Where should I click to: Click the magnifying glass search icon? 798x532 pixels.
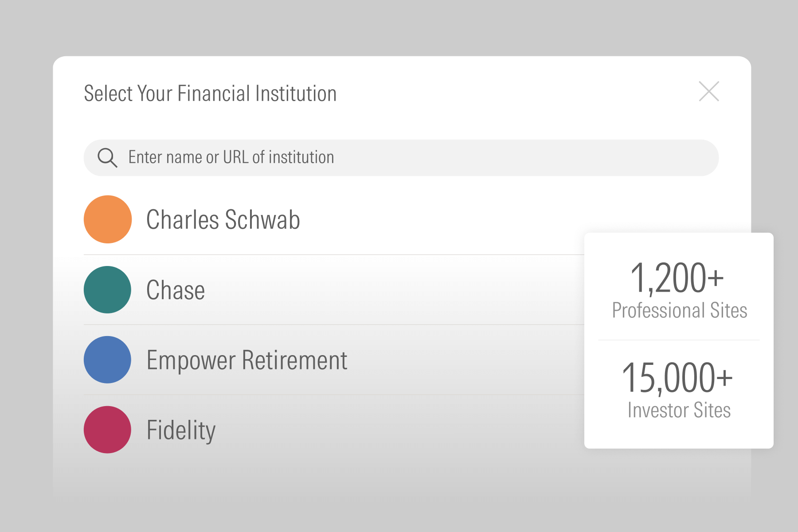click(107, 158)
